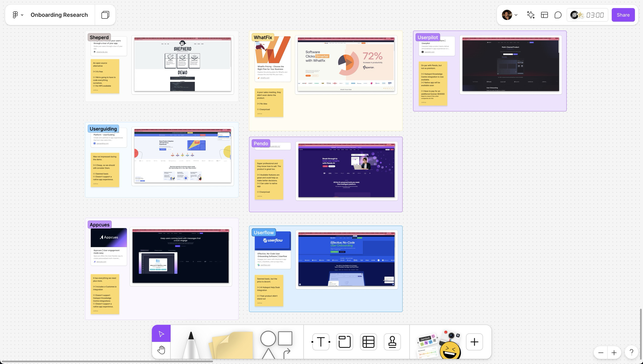Image resolution: width=643 pixels, height=364 pixels.
Task: Open the appcues.com link
Action: point(101,262)
